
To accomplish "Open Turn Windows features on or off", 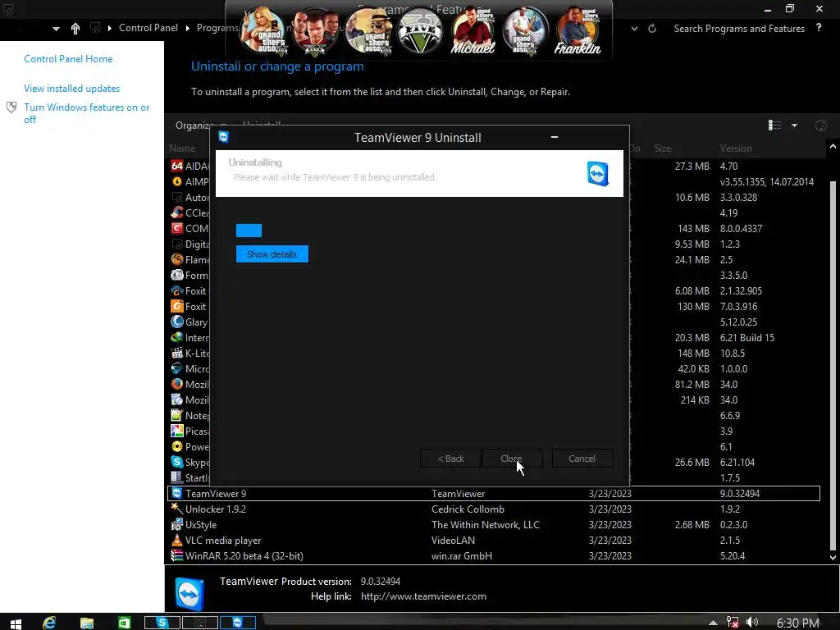I will point(86,113).
